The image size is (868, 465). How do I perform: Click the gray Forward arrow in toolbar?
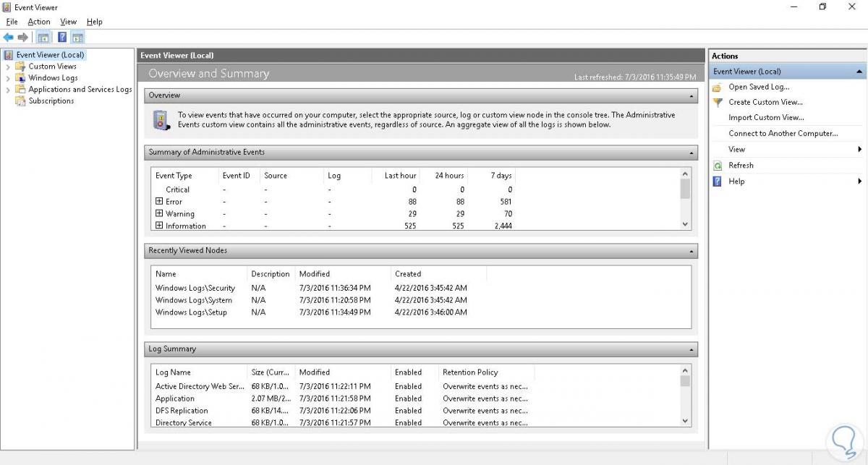[x=22, y=37]
